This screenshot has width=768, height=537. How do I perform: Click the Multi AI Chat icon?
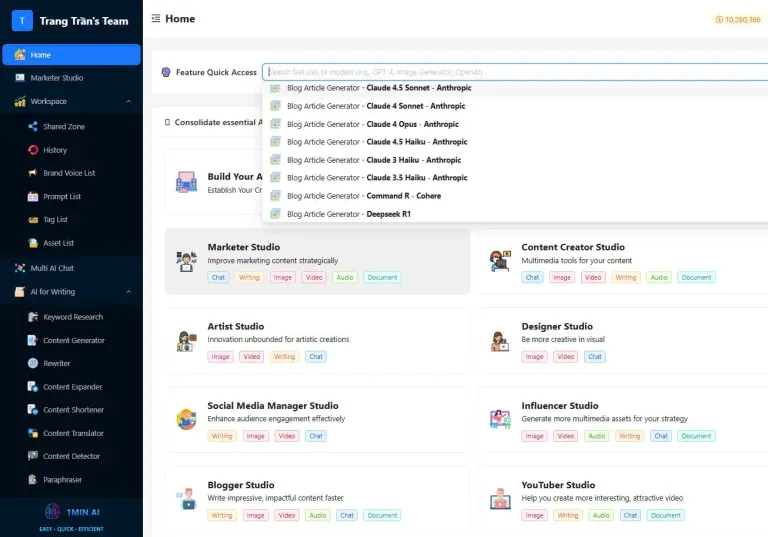pyautogui.click(x=20, y=268)
